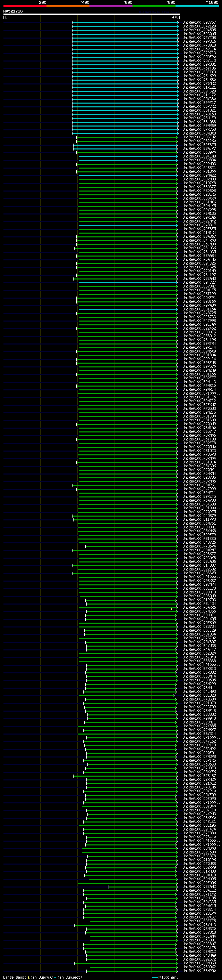Open hit UniRef100_C5XN68
Viewport: 222px width, 980px height.
(199, 531)
